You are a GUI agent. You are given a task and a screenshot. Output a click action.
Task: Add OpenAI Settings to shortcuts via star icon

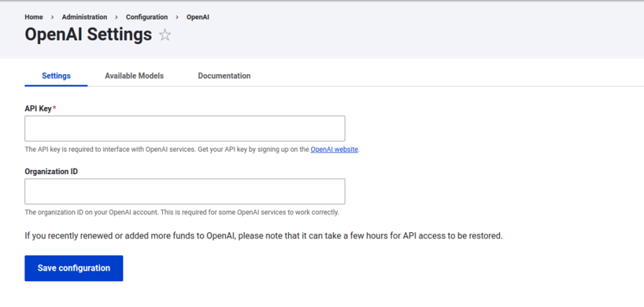[165, 35]
